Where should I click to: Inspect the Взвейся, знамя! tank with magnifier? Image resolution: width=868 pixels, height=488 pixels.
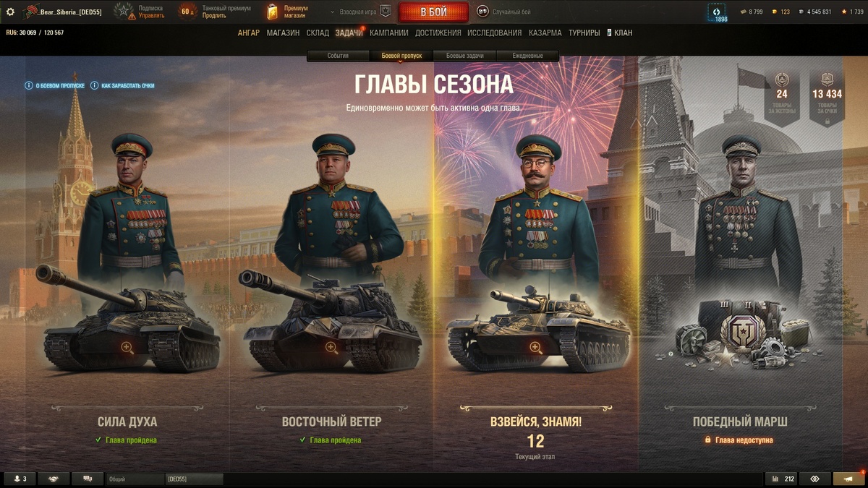pos(536,348)
